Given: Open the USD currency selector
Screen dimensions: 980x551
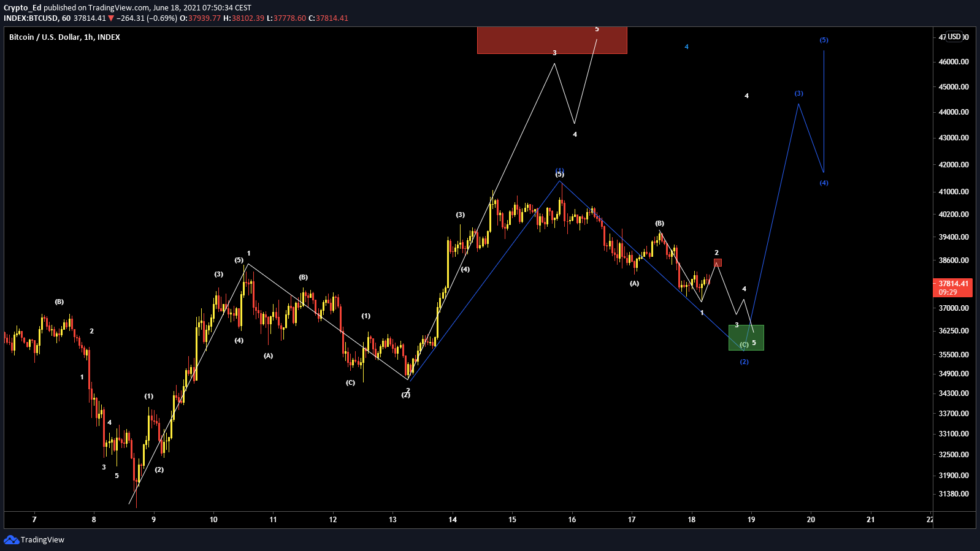Looking at the screenshot, I should tap(954, 37).
